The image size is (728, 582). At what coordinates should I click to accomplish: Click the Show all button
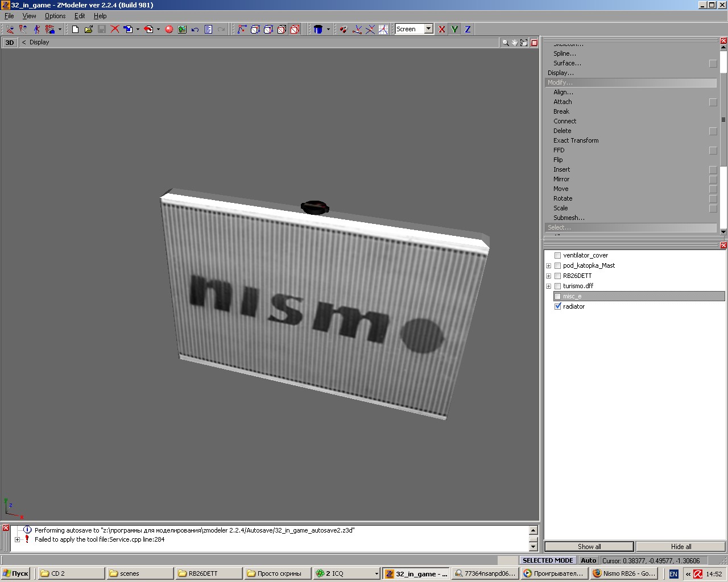click(589, 546)
